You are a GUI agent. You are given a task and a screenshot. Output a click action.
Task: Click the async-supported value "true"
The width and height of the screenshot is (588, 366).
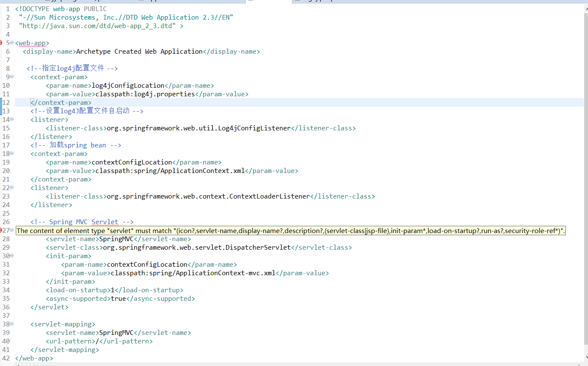(x=118, y=299)
